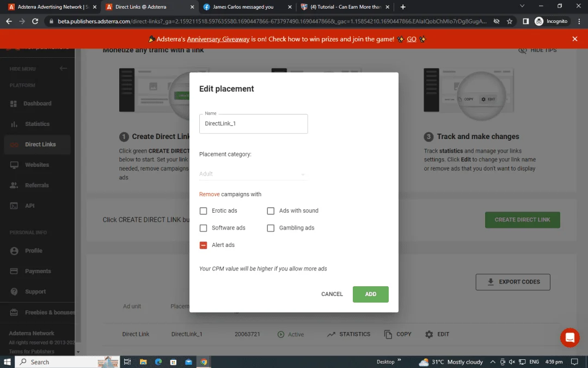Viewport: 588px width, 368px height.
Task: Open Referrals in sidebar
Action: [37, 185]
